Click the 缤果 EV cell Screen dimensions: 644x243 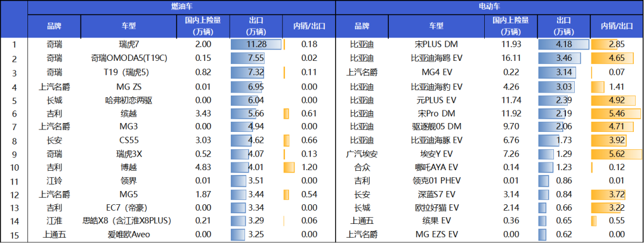(436, 221)
